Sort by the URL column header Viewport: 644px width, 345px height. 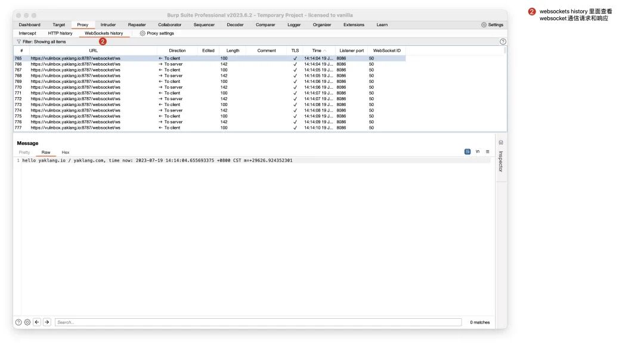93,51
